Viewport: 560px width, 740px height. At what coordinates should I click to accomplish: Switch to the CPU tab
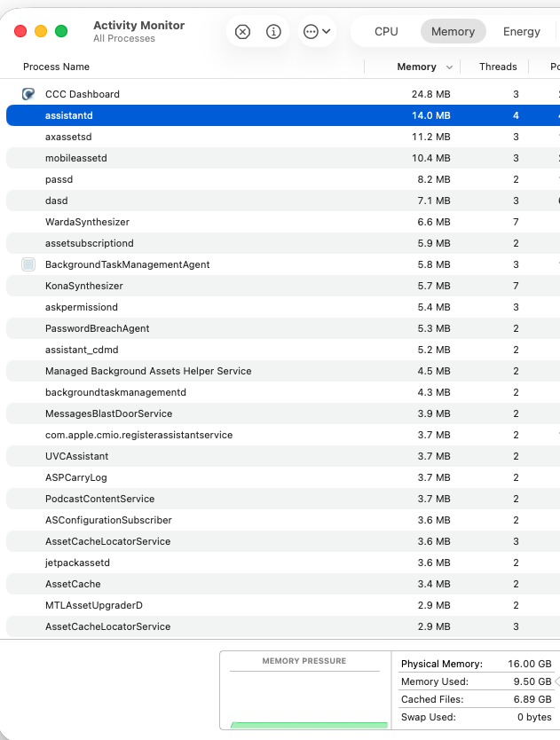point(386,32)
